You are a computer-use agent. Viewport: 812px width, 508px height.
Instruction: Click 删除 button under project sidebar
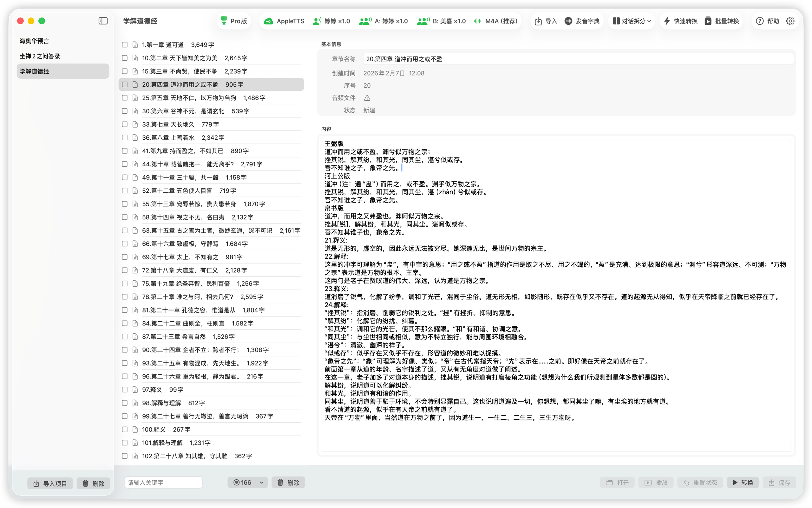93,483
